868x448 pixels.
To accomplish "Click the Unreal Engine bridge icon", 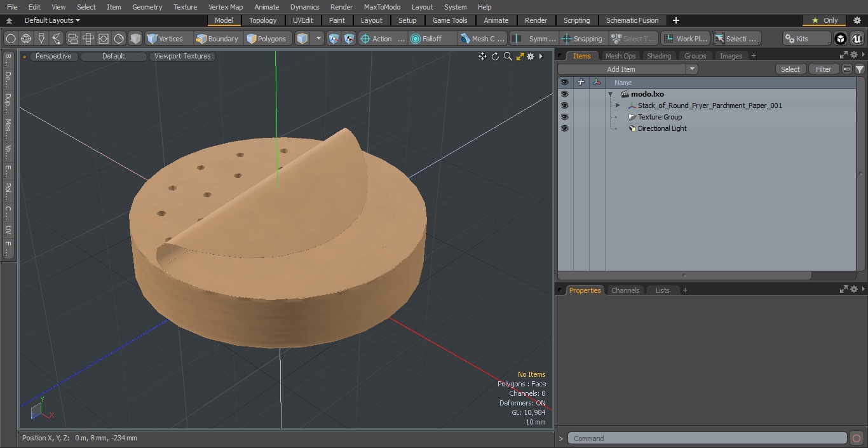I will coord(857,39).
